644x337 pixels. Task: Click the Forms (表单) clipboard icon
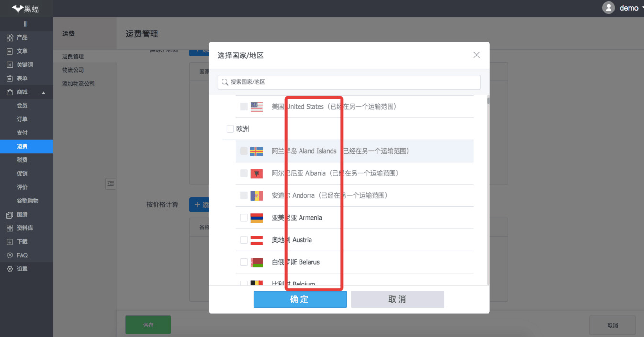[x=10, y=79]
